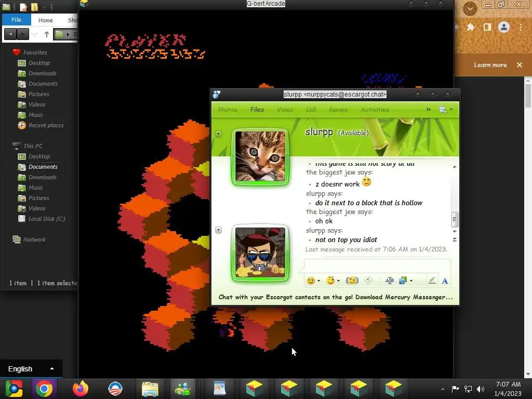532x399 pixels.
Task: Show hidden tray icons arrow
Action: (x=443, y=389)
